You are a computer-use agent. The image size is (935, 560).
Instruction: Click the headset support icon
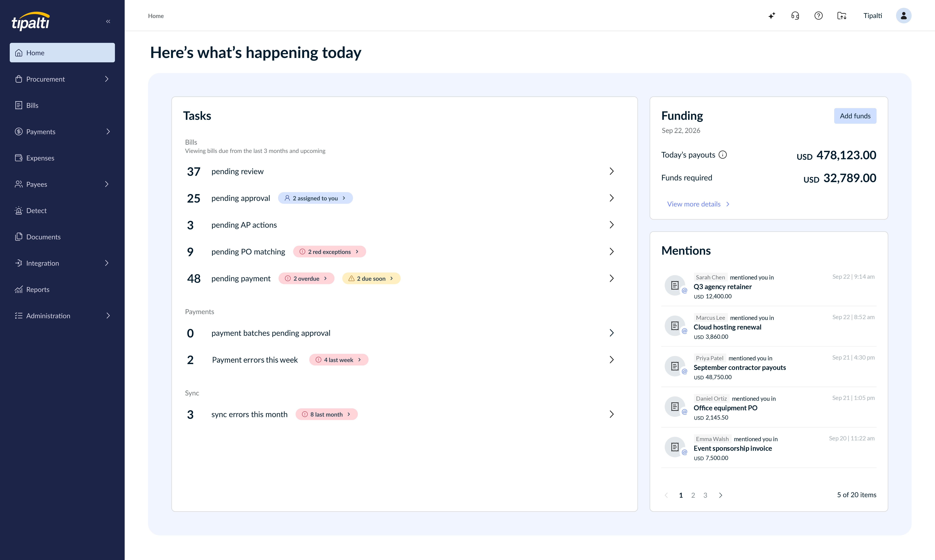coord(795,15)
